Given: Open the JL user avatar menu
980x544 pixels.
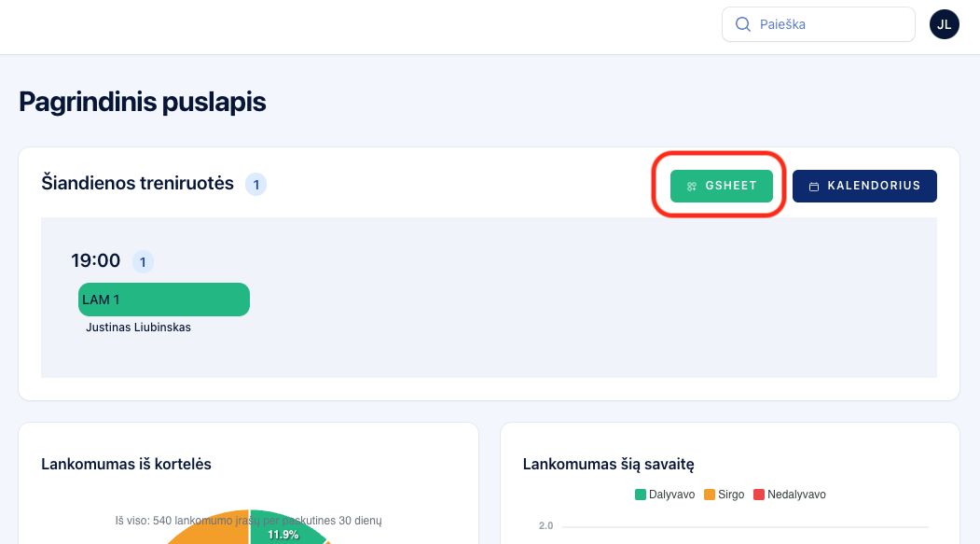Looking at the screenshot, I should (944, 24).
